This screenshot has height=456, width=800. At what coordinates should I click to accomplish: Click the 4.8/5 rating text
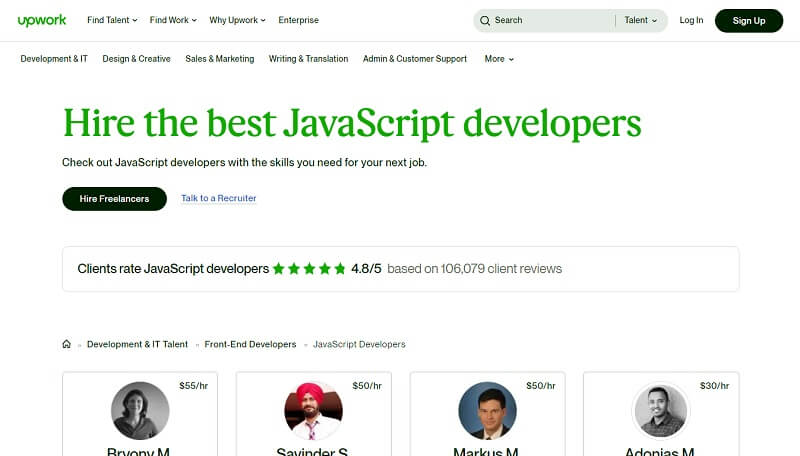[x=366, y=269]
